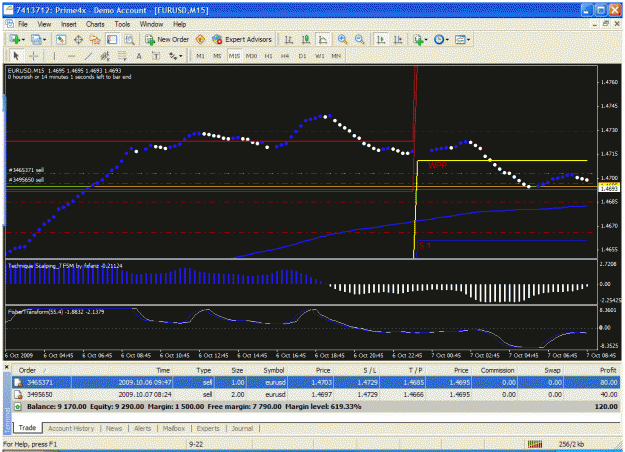Viewport: 625px width, 452px height.
Task: Select the text label 'T' tool
Action: point(156,56)
